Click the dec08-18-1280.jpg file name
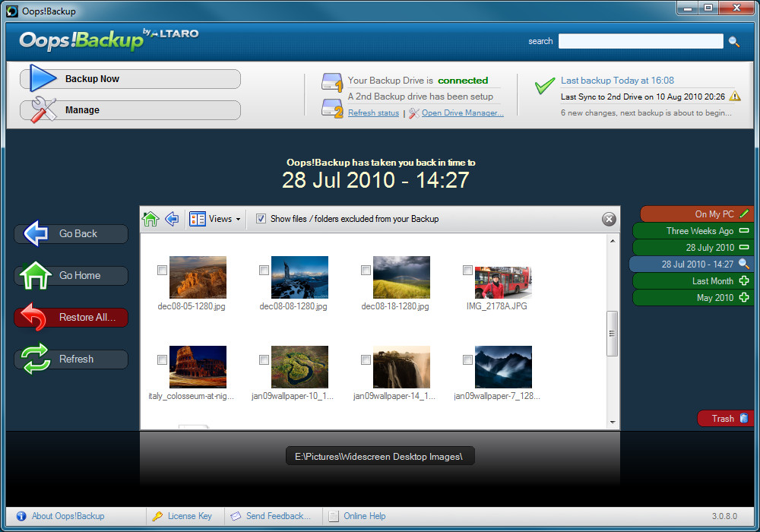Screen dimensions: 760x532 coord(395,306)
